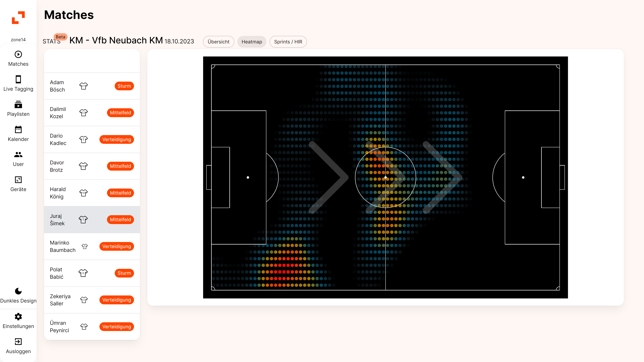
Task: Toggle Verteidigung badge for Dario Kadlec
Action: [x=116, y=139]
